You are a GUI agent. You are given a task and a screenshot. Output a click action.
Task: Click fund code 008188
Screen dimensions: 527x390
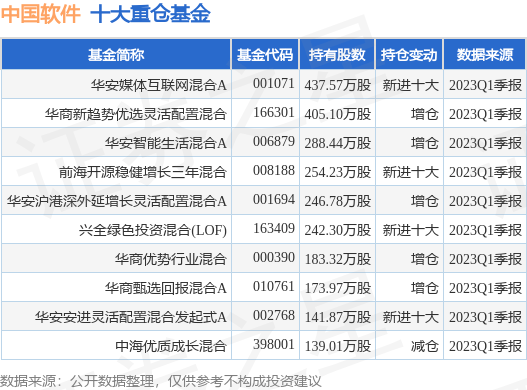[x=274, y=170]
